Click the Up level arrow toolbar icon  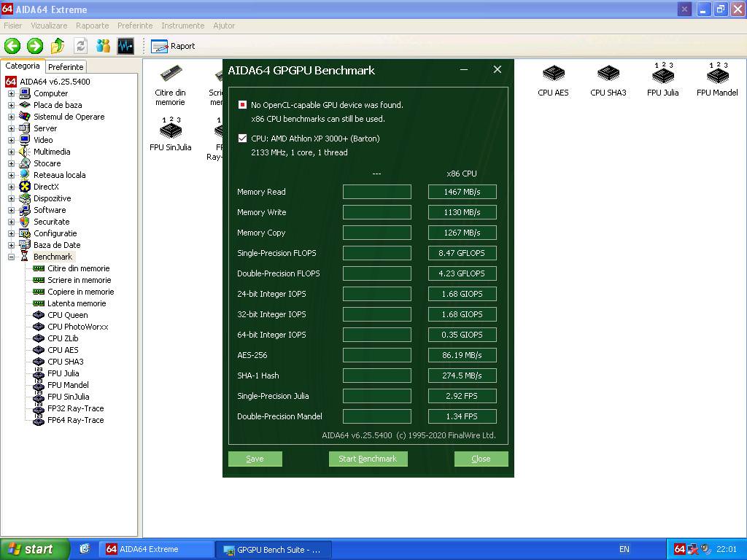pos(58,46)
